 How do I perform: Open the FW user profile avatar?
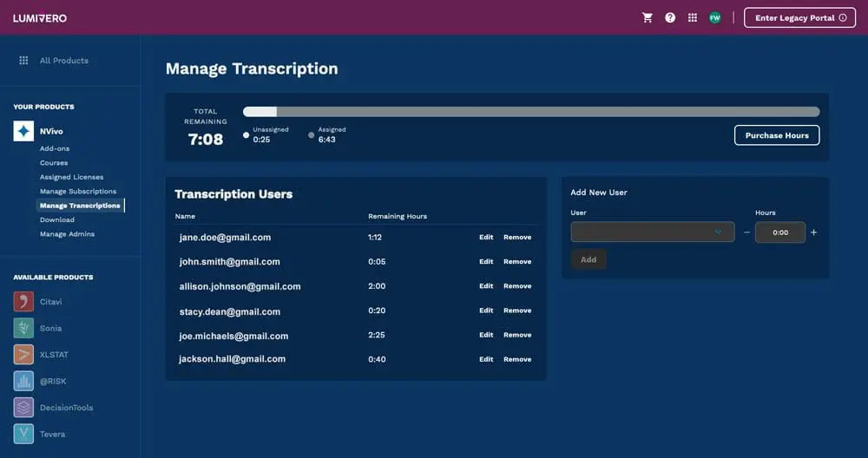point(715,17)
